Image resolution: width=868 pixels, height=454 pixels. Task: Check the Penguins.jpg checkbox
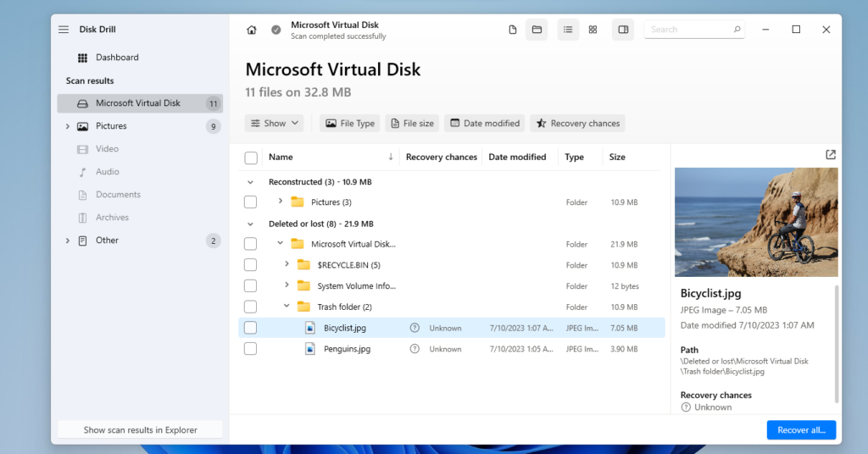[250, 349]
